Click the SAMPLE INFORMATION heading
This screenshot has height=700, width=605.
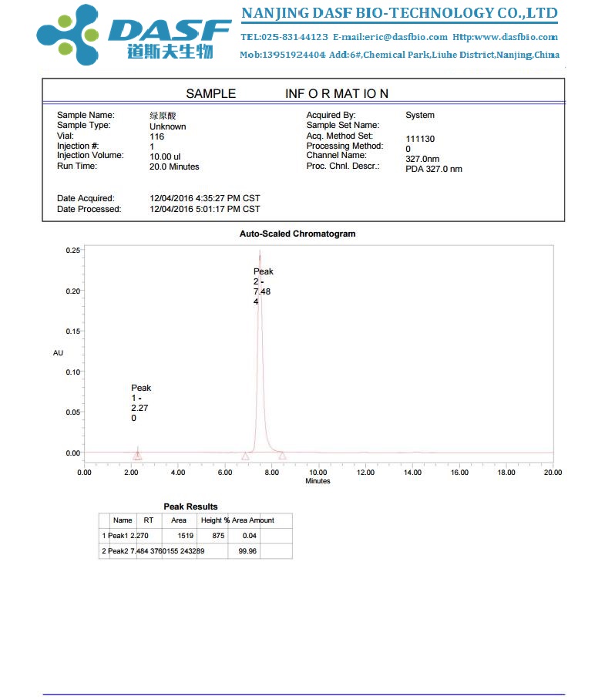(287, 93)
